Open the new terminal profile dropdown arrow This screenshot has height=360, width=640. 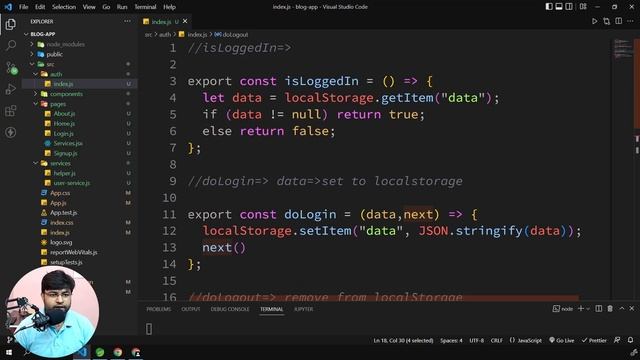pos(588,309)
